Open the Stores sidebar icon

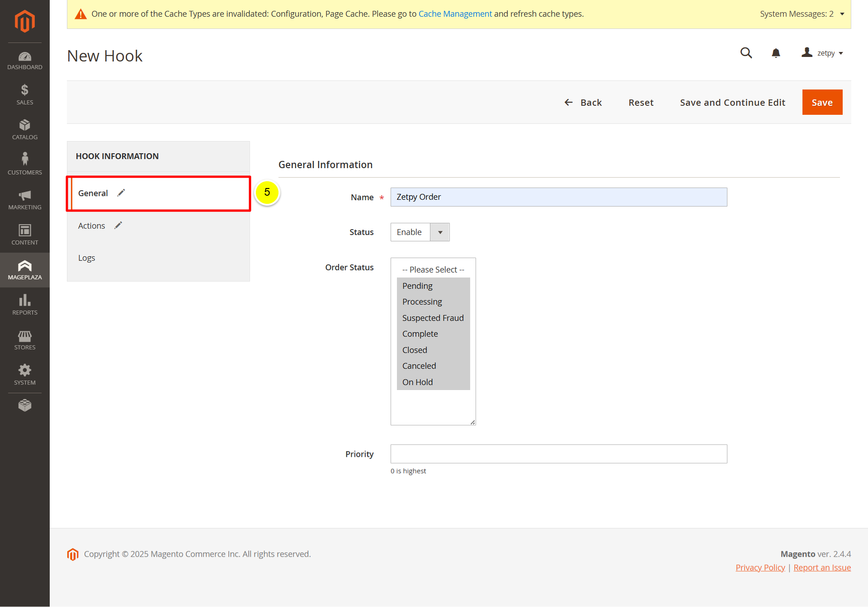[25, 340]
